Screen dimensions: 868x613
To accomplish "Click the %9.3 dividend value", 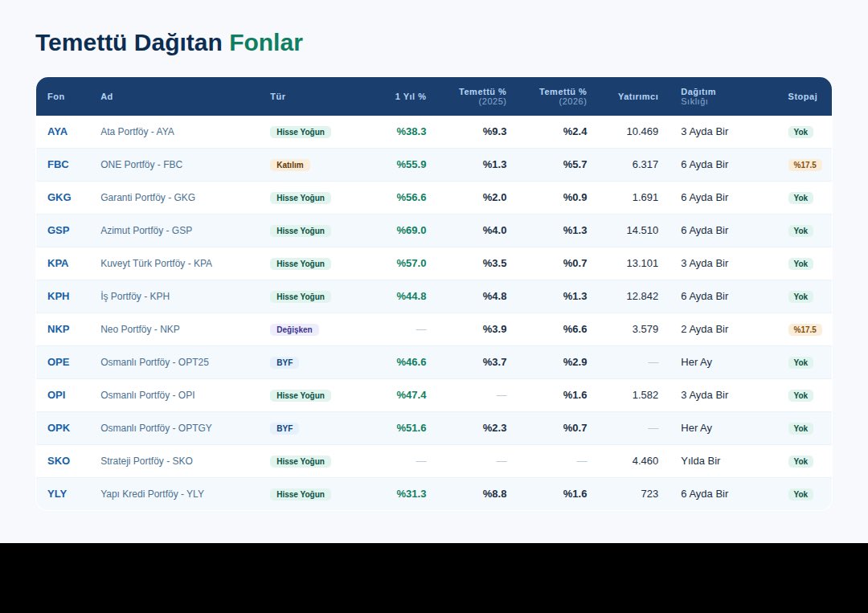I will tap(494, 132).
